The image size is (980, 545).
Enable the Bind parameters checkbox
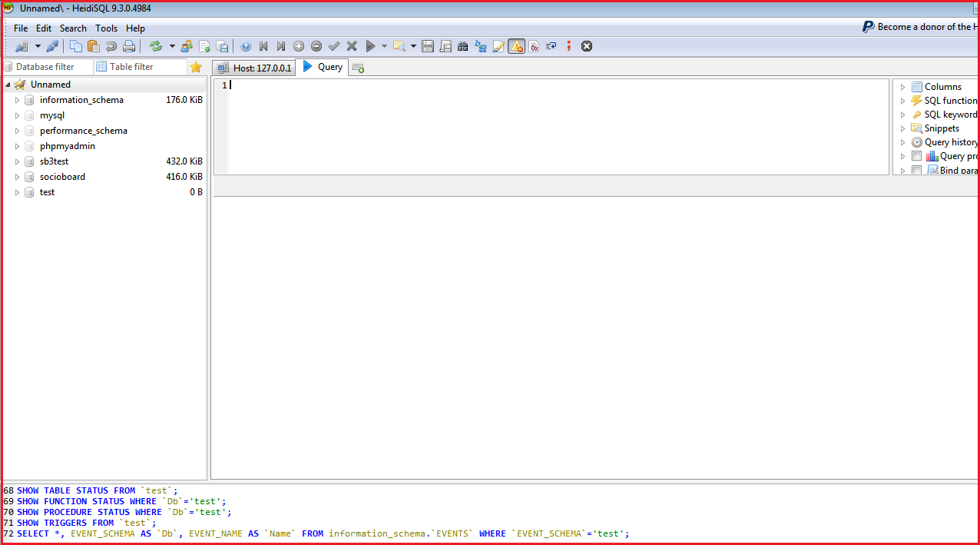916,170
